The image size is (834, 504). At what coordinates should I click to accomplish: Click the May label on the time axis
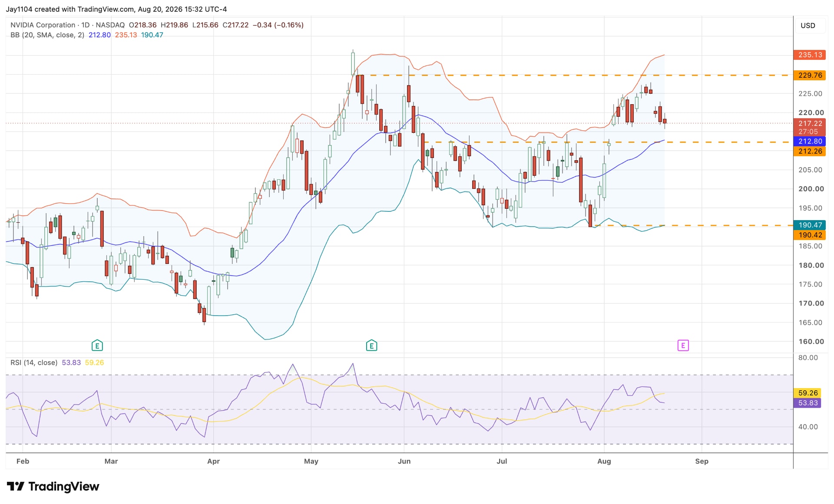tap(311, 461)
